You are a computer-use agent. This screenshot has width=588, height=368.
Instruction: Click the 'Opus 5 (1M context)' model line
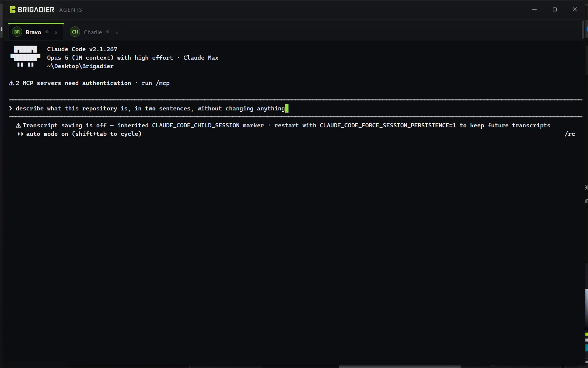133,58
